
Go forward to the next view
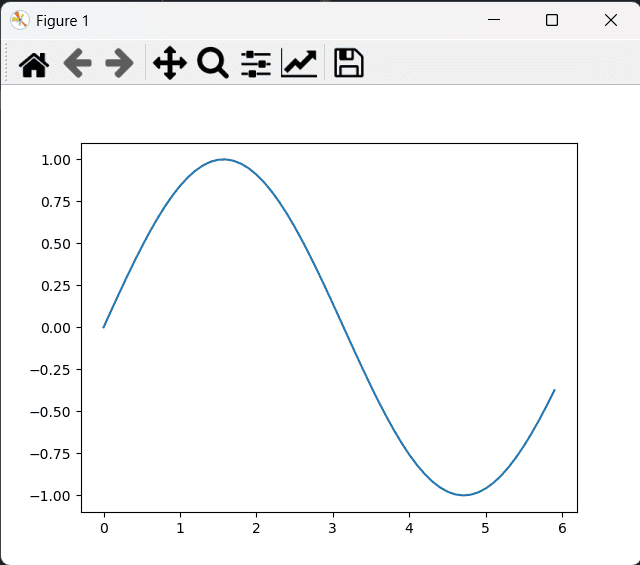(x=119, y=64)
